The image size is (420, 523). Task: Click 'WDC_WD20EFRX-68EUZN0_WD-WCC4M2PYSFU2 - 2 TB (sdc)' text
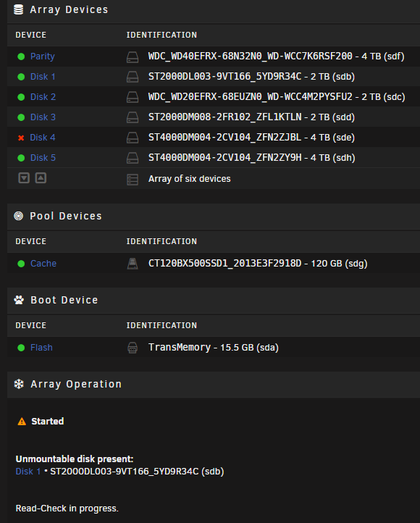click(x=277, y=97)
